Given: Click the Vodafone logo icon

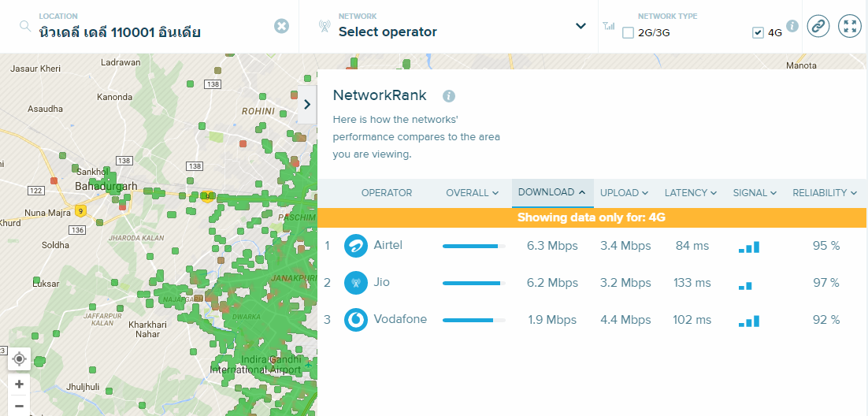Looking at the screenshot, I should [x=356, y=320].
